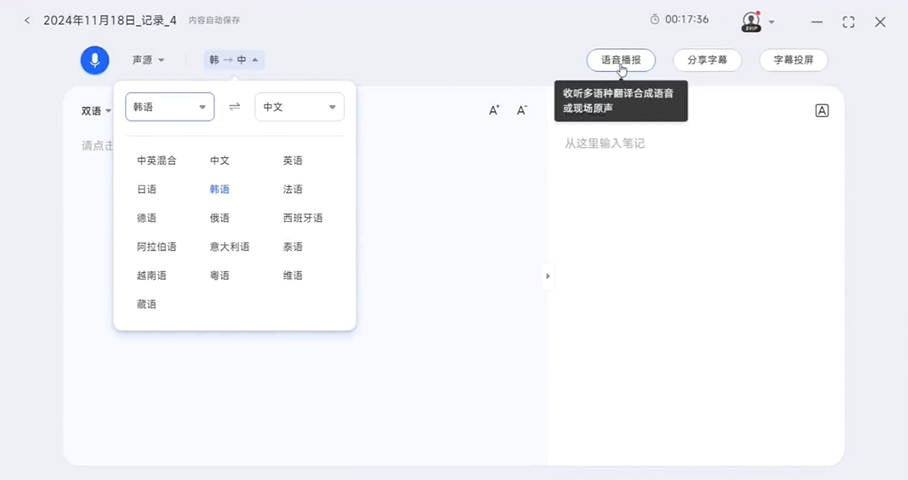Select 中英混合 from the language list

[157, 160]
